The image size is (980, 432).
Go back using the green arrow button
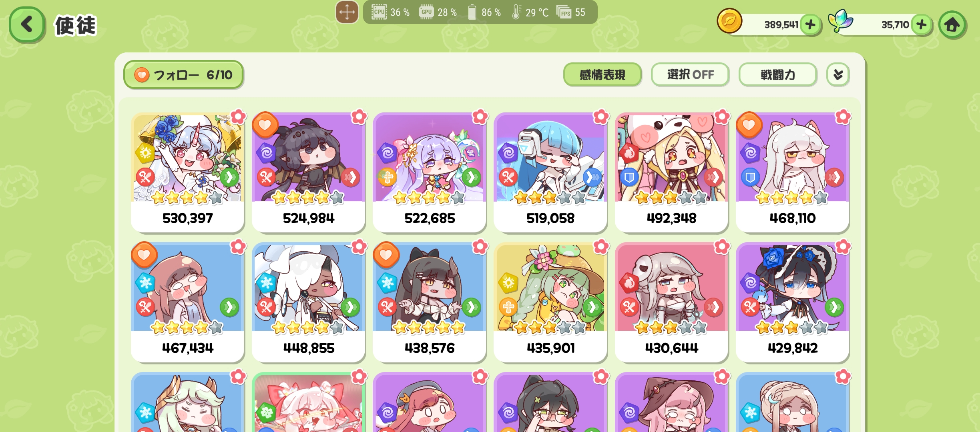(x=27, y=25)
